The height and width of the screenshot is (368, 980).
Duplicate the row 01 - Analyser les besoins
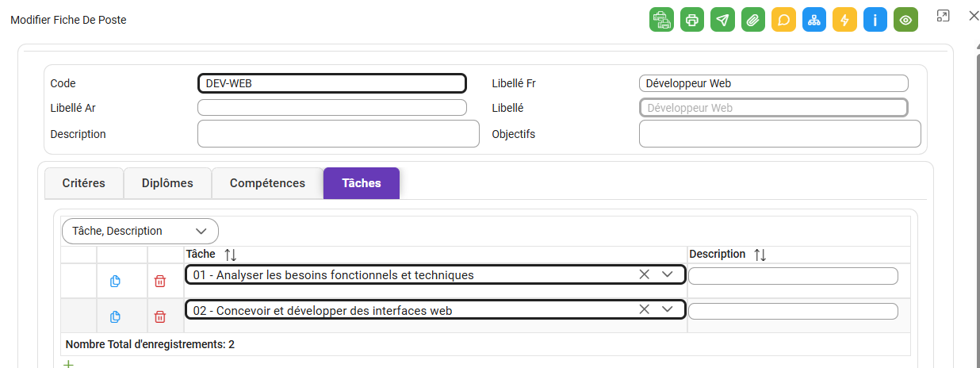tap(115, 281)
